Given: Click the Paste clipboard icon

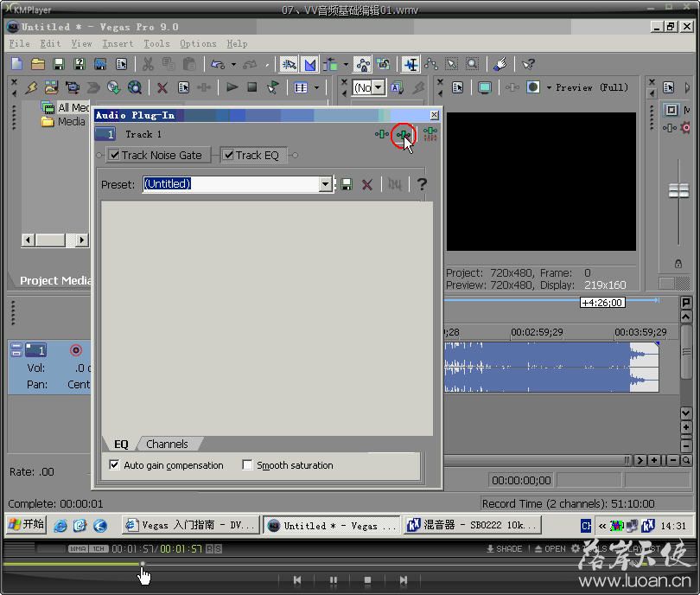Looking at the screenshot, I should point(189,64).
